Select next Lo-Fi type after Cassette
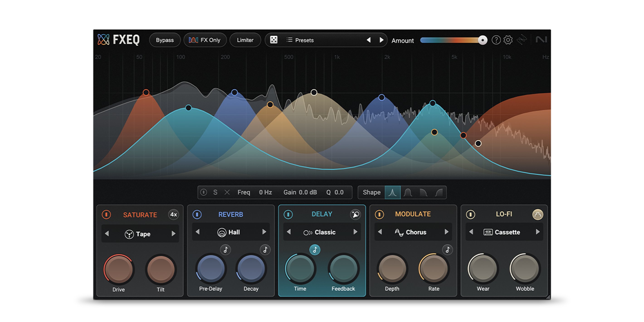 [538, 232]
